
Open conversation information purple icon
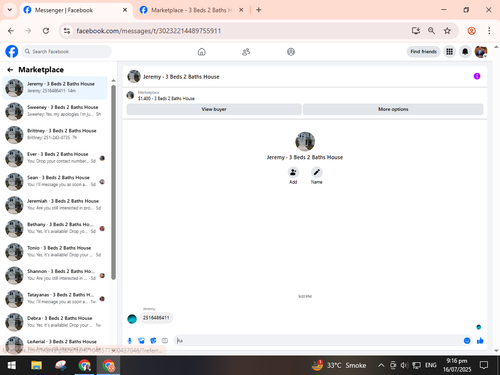pyautogui.click(x=477, y=76)
